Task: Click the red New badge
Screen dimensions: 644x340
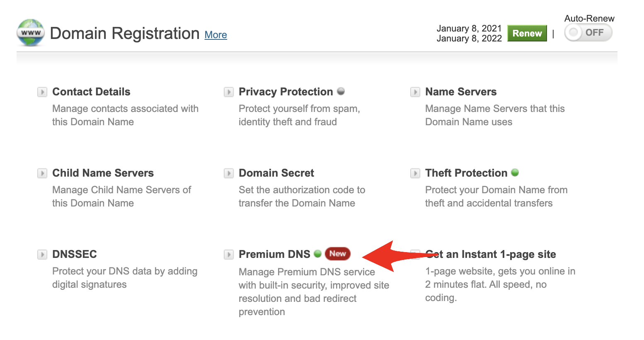Action: click(x=337, y=254)
